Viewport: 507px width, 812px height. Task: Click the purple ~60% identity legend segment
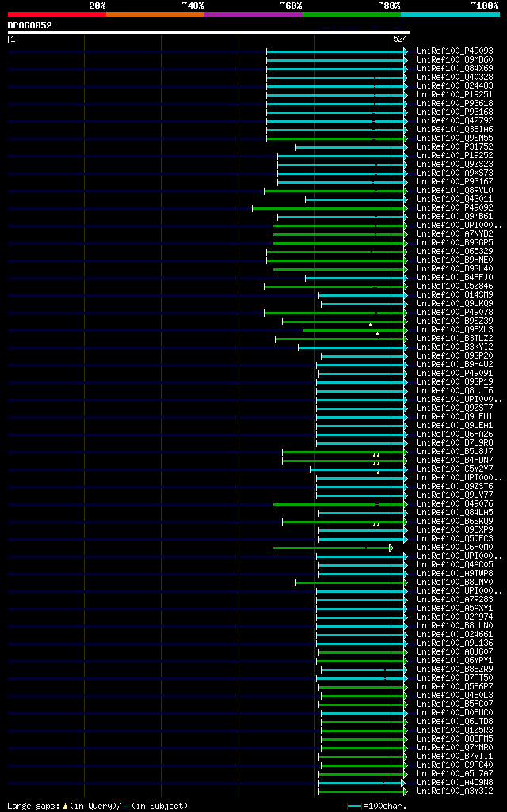click(253, 14)
